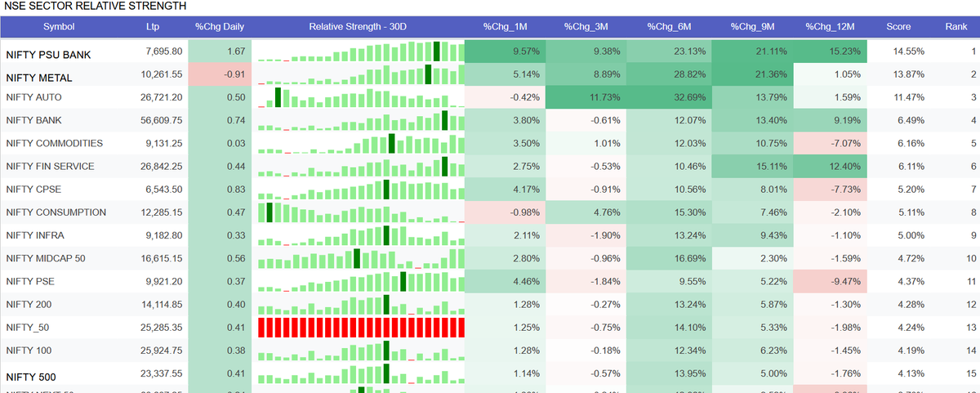The height and width of the screenshot is (393, 980).
Task: Select the Relative Strength - 30D header
Action: tap(358, 26)
